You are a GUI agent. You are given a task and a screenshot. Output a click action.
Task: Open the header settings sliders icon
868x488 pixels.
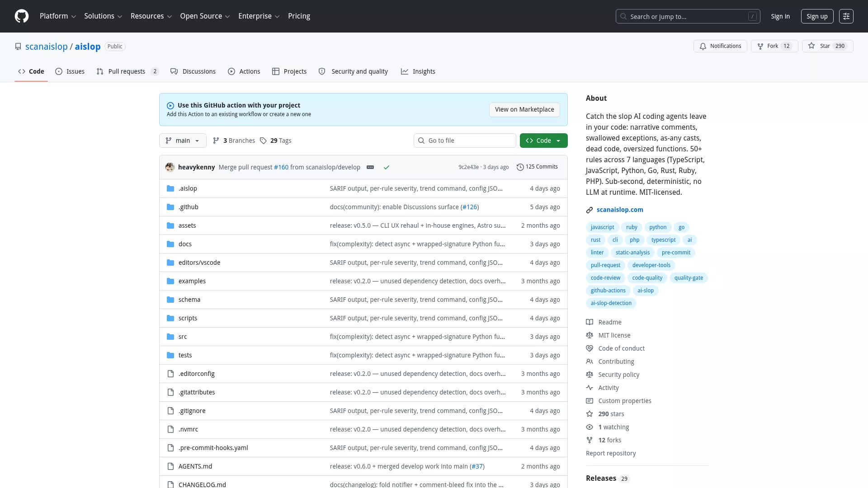tap(846, 16)
